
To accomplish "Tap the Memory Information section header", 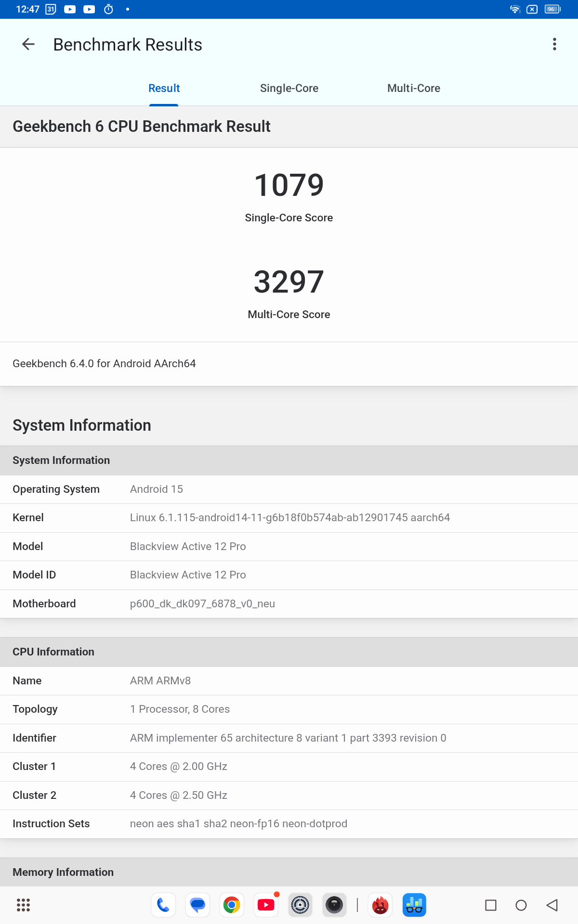I will [x=289, y=872].
